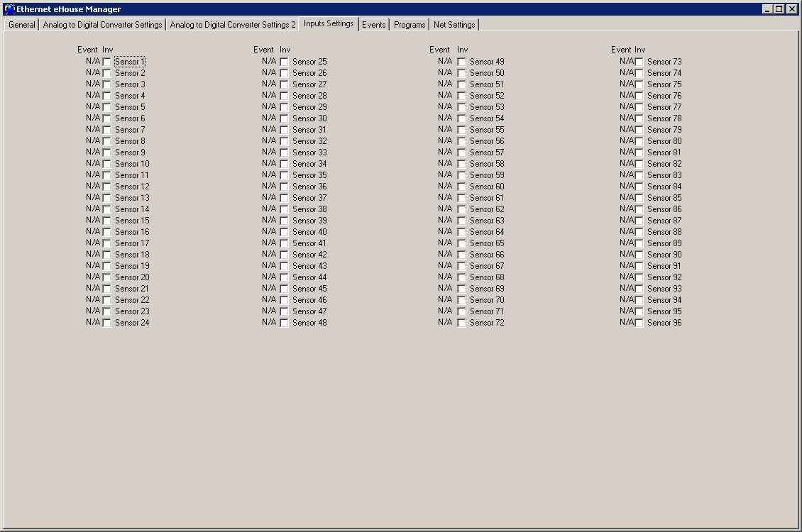The image size is (802, 532).
Task: Switch to the Events tab
Action: [x=374, y=25]
